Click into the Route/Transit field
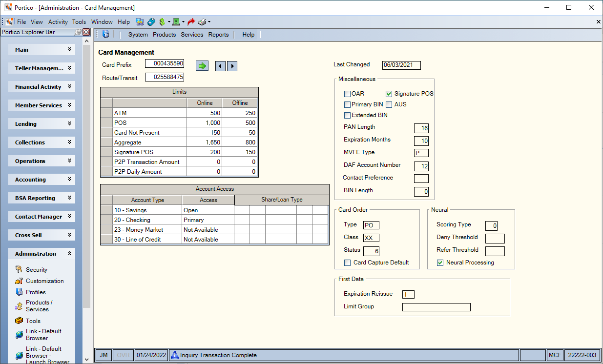Viewport: 603px width, 364px height. click(x=165, y=77)
